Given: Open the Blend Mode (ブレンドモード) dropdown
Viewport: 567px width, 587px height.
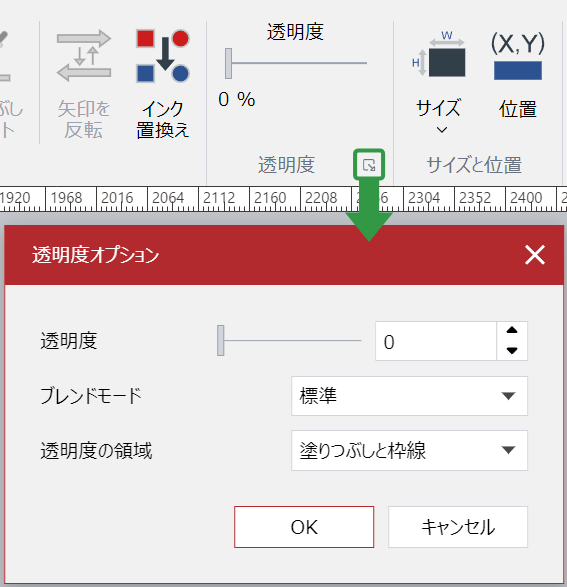Looking at the screenshot, I should coord(409,396).
